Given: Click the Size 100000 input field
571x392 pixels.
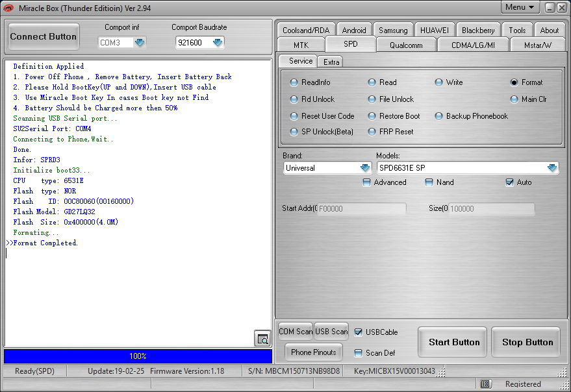Looking at the screenshot, I should pos(491,208).
